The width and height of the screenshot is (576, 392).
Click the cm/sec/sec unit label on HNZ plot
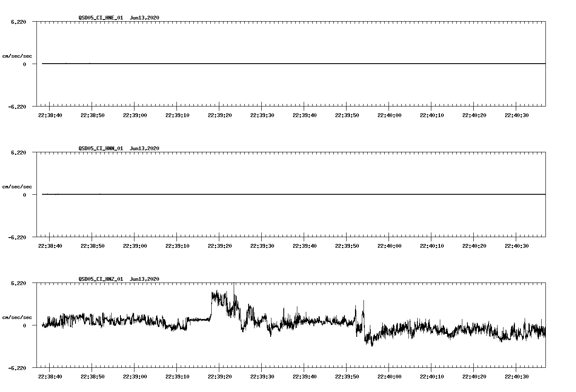click(x=17, y=317)
